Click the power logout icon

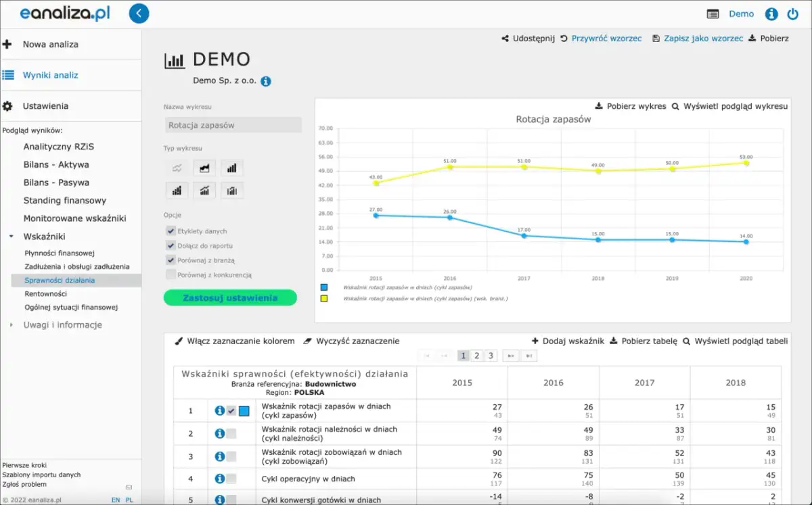792,14
